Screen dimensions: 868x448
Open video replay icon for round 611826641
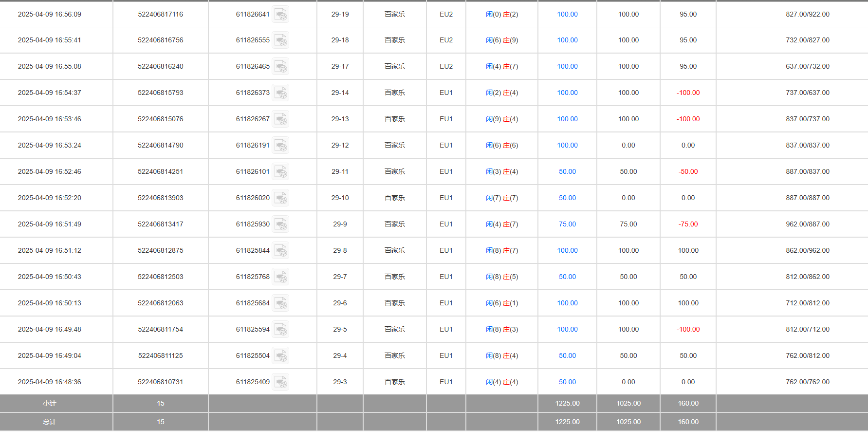point(280,15)
